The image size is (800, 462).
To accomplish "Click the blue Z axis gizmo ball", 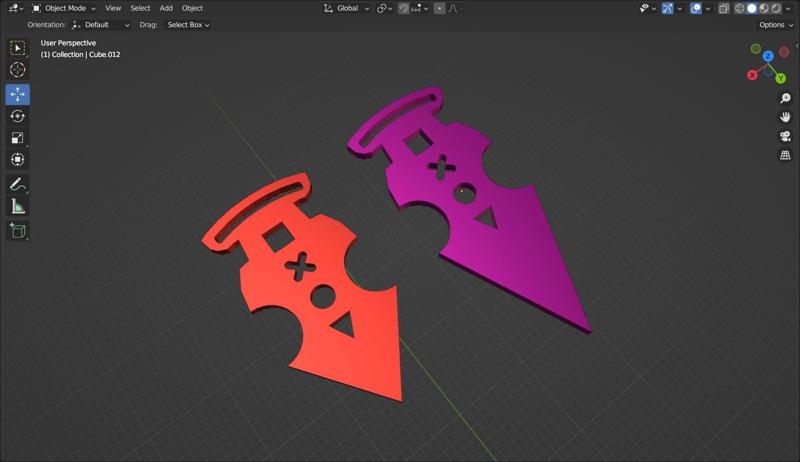I will 768,56.
